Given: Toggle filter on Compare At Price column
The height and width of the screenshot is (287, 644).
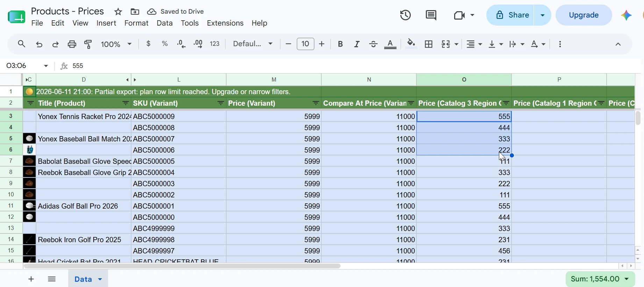Looking at the screenshot, I should coord(411,103).
